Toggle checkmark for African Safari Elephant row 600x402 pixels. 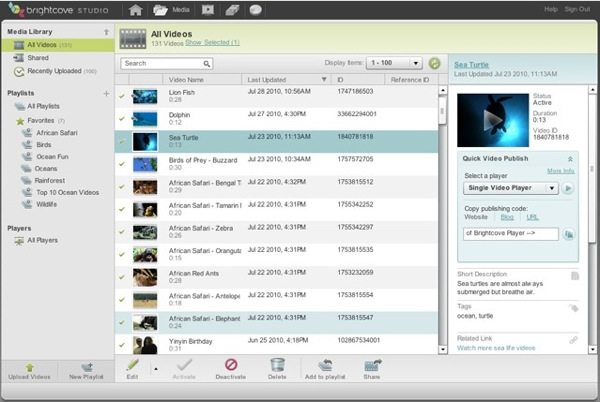point(122,322)
